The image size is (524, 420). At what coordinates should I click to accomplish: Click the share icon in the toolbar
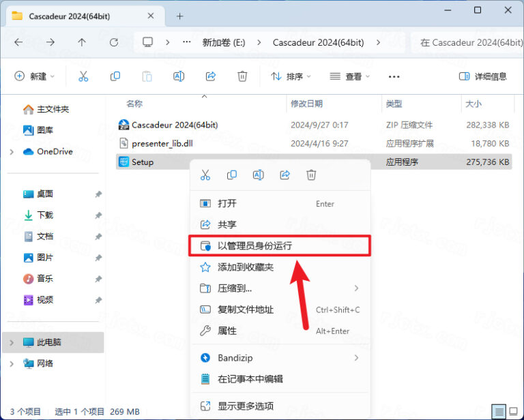tap(211, 76)
